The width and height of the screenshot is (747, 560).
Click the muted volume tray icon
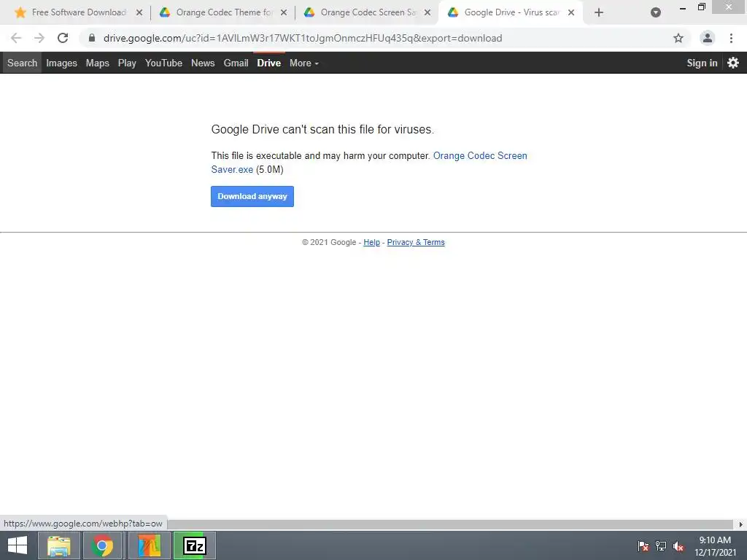tap(678, 546)
